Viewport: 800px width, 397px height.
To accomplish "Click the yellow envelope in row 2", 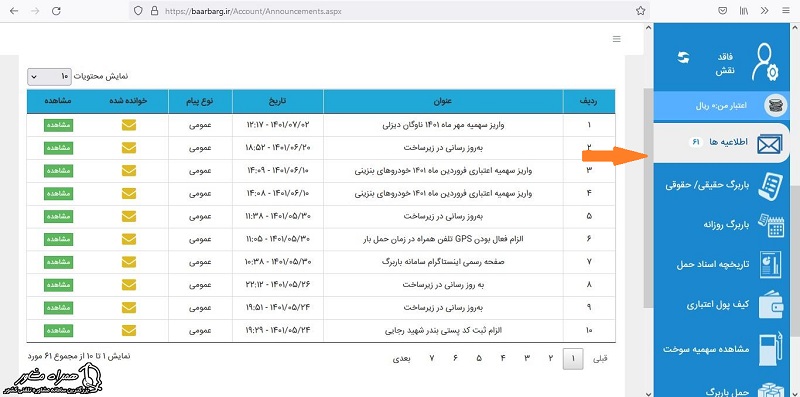I will point(129,147).
